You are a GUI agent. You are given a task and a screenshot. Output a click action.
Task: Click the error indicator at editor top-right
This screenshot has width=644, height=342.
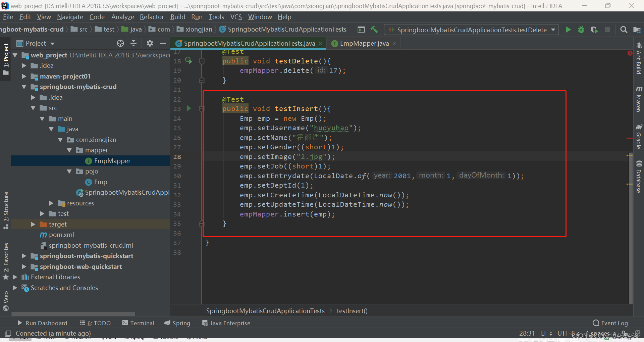[x=630, y=53]
